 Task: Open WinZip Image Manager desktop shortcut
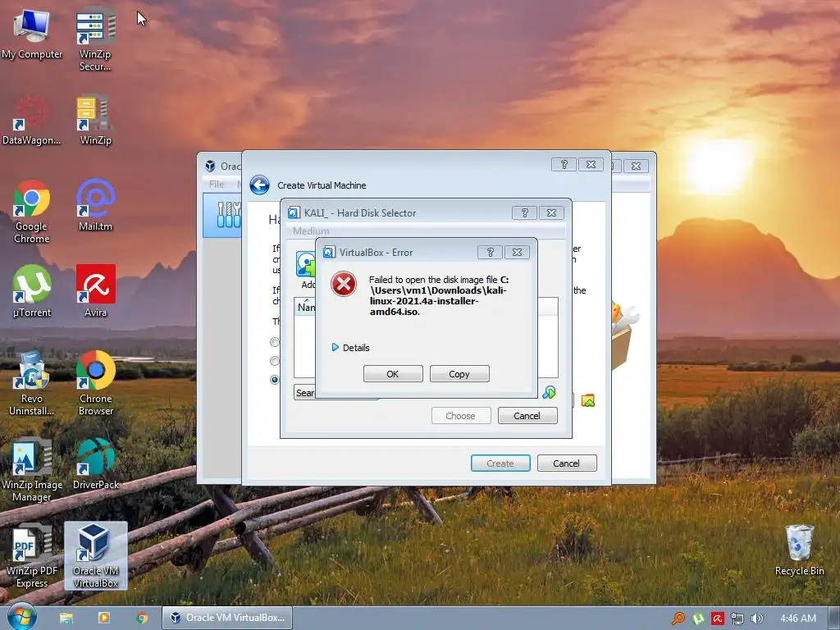32,470
